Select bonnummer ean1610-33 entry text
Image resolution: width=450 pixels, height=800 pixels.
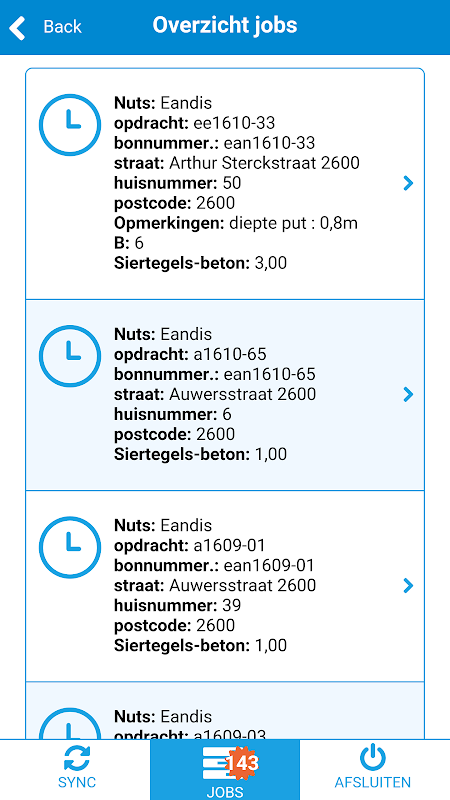coord(215,143)
